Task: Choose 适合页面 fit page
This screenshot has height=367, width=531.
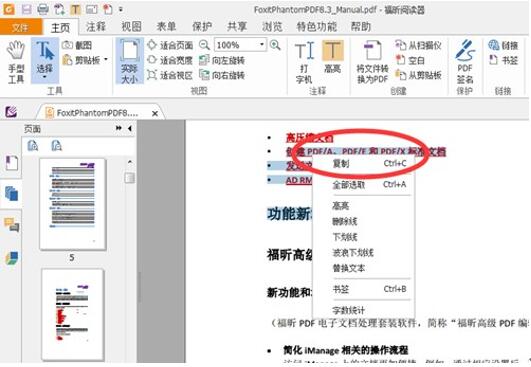Action: (x=170, y=45)
